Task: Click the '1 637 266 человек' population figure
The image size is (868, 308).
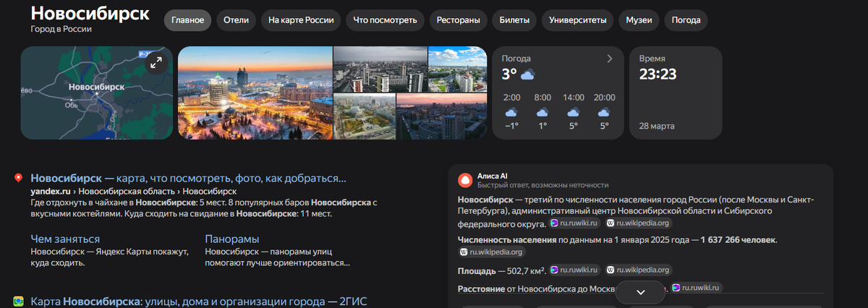Action: (738, 239)
